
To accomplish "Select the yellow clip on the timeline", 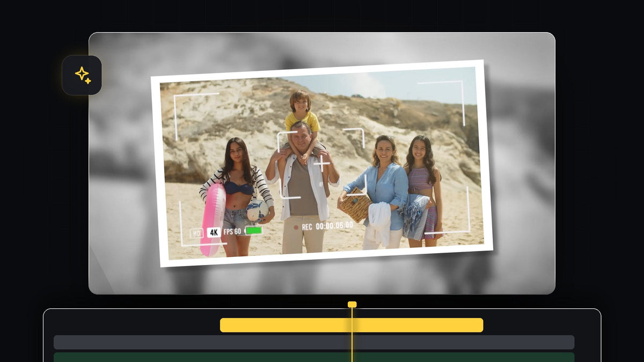I will click(352, 325).
